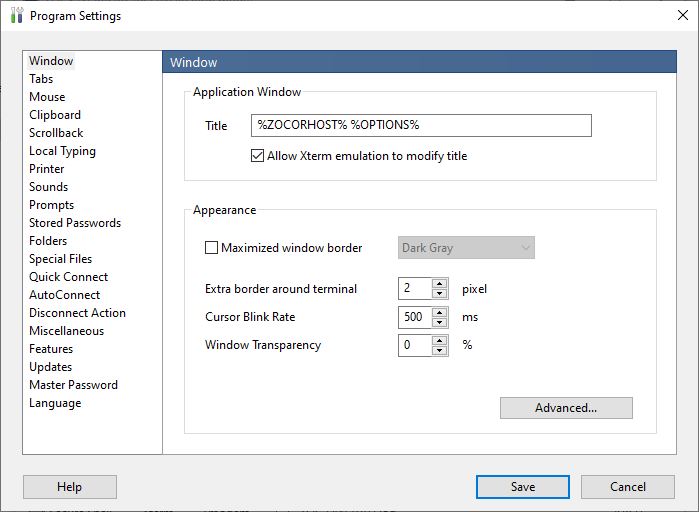This screenshot has height=512, width=699.
Task: Open the Stored Passwords settings page
Action: tap(75, 223)
